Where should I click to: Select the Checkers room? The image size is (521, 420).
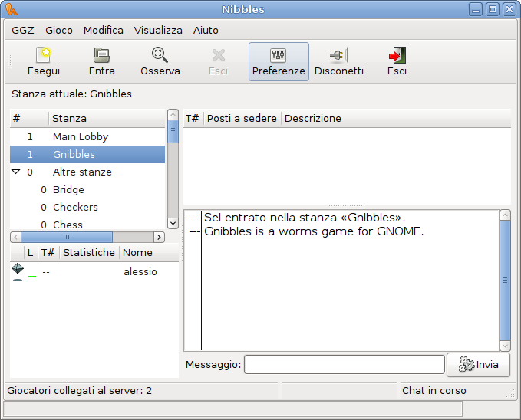(87, 207)
